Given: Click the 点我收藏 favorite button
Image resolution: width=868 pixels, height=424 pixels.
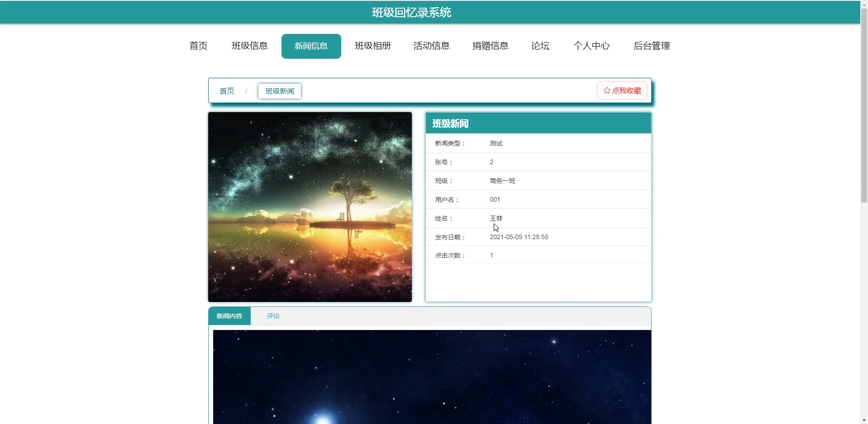Looking at the screenshot, I should 622,90.
